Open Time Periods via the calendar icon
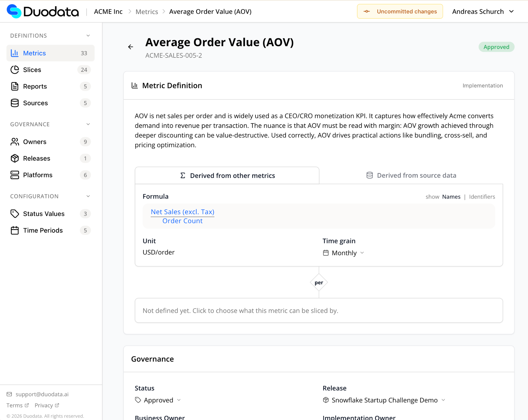528x420 pixels. tap(15, 230)
